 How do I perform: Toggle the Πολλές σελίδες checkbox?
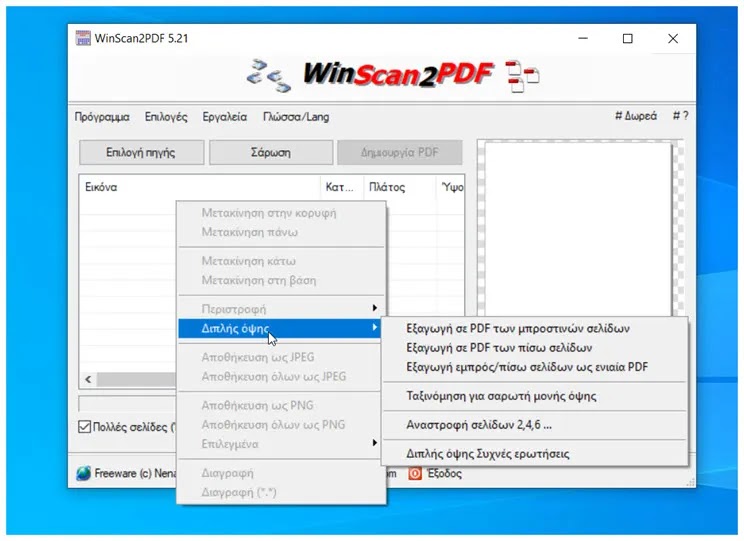click(84, 427)
